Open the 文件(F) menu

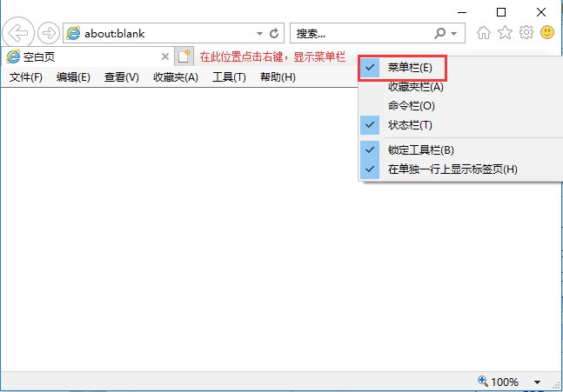pos(26,77)
